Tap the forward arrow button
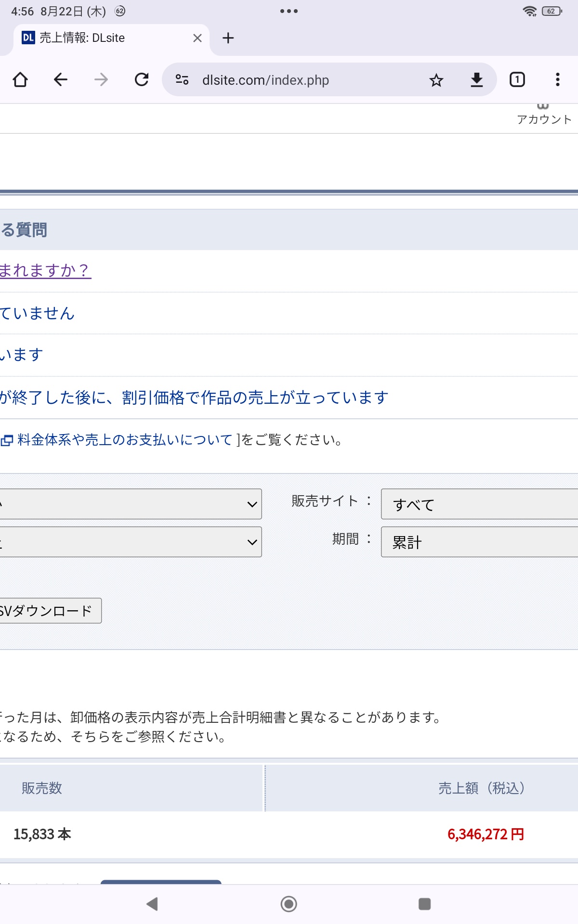This screenshot has height=924, width=578. (101, 79)
